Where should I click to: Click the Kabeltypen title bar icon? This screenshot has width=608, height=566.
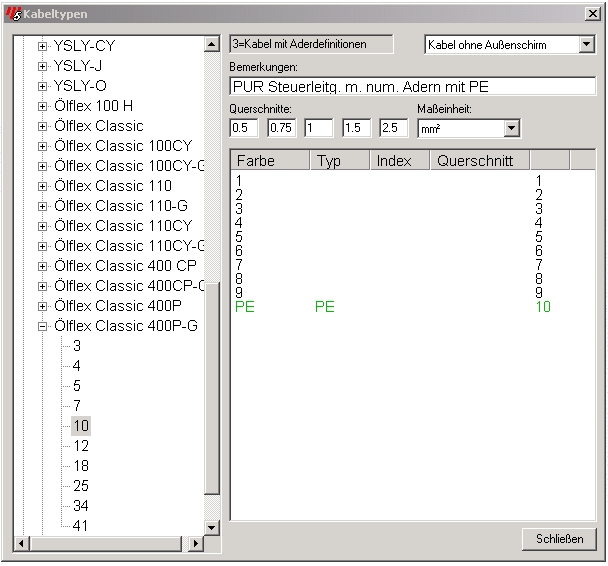pyautogui.click(x=13, y=14)
